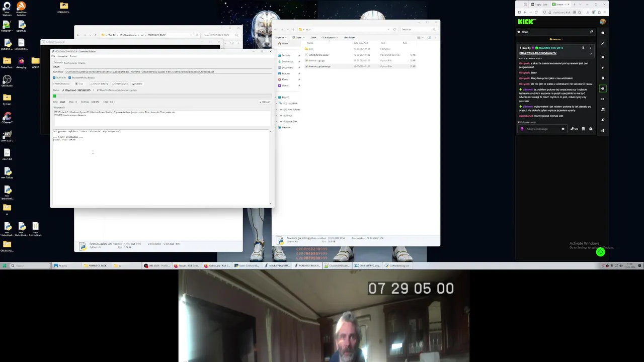Click the right Explorer search box
Viewport: 644px width, 362px height.
tap(419, 30)
